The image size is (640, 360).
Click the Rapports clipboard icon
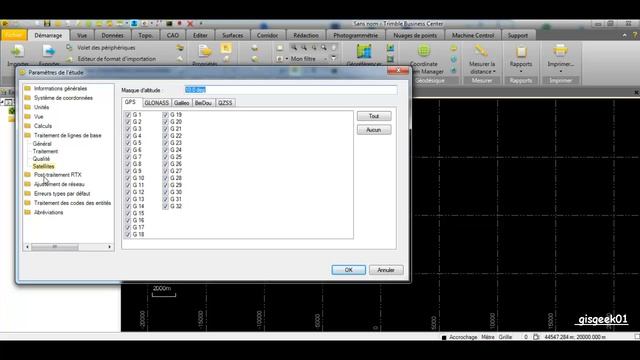521,51
